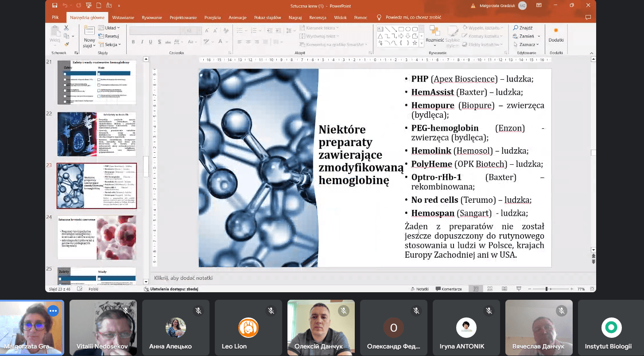The height and width of the screenshot is (356, 644).
Task: Align text left in paragraph group
Action: coord(239,42)
